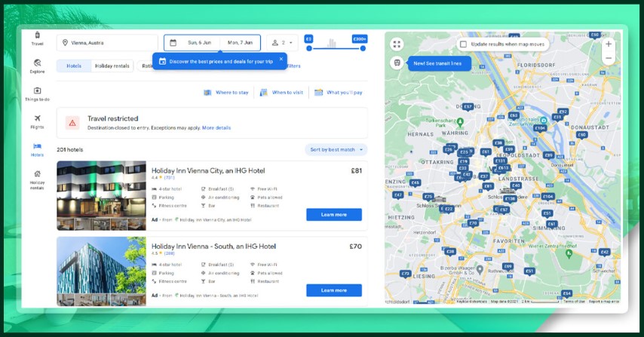Click the maximum price slider handle

[363, 48]
